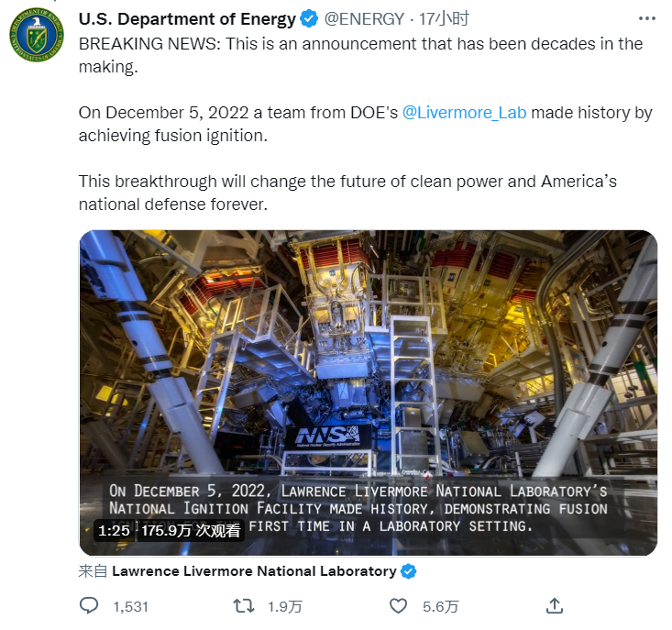The height and width of the screenshot is (630, 672).
Task: Open the share icon menu
Action: click(554, 606)
